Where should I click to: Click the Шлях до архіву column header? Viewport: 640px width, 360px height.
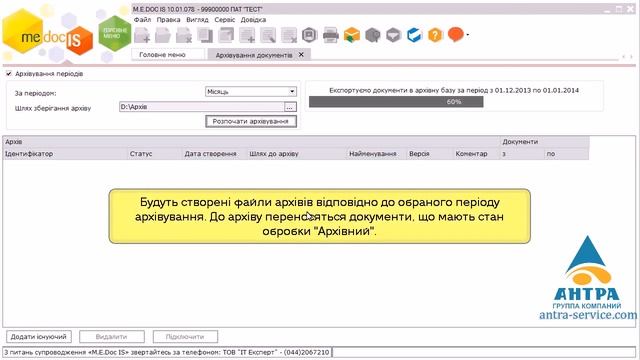tap(297, 154)
